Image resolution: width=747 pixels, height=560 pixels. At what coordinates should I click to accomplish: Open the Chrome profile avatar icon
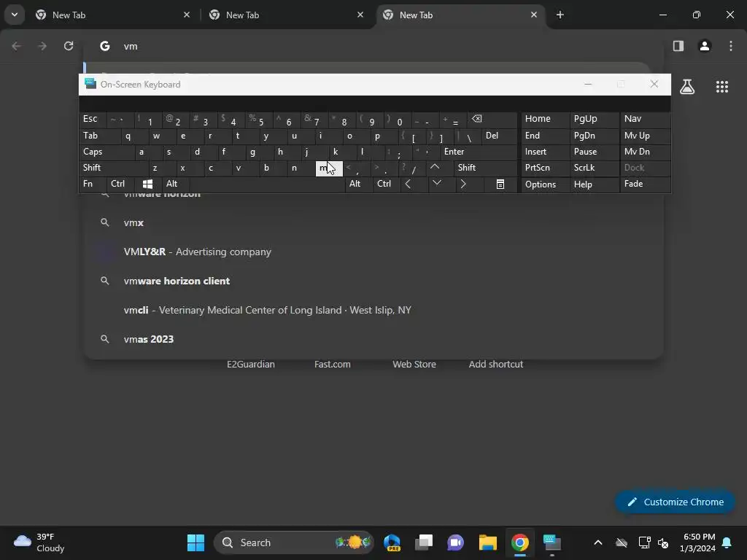coord(705,46)
